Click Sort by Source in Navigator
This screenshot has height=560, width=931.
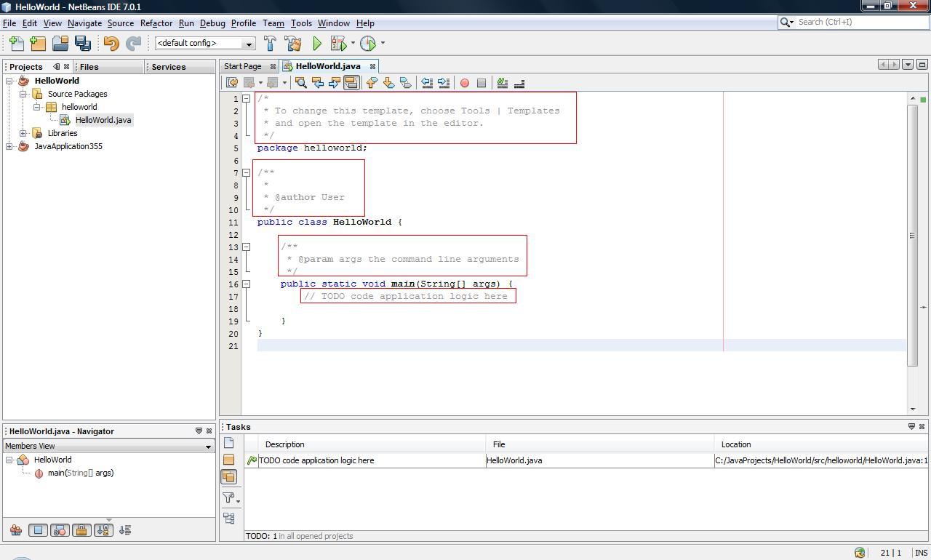[125, 530]
